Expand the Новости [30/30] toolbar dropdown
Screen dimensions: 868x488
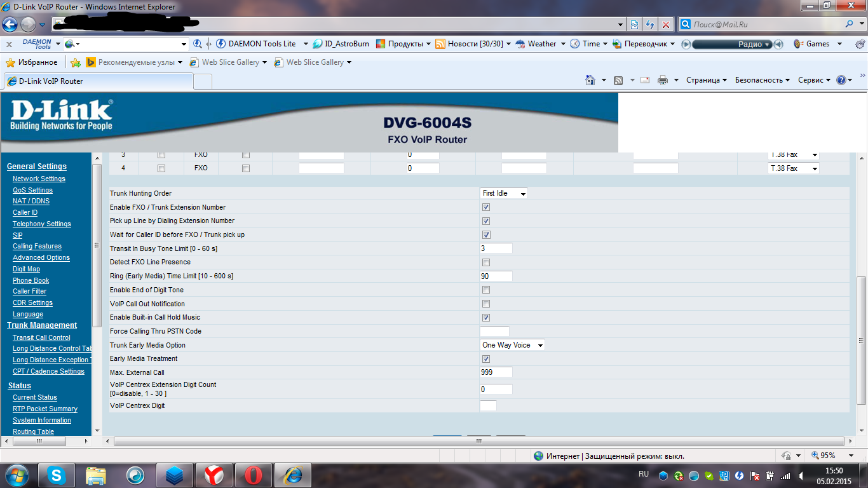(508, 44)
